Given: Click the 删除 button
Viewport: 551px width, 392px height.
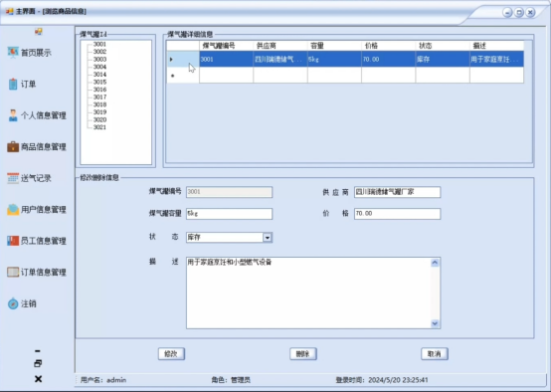Looking at the screenshot, I should pyautogui.click(x=303, y=354).
